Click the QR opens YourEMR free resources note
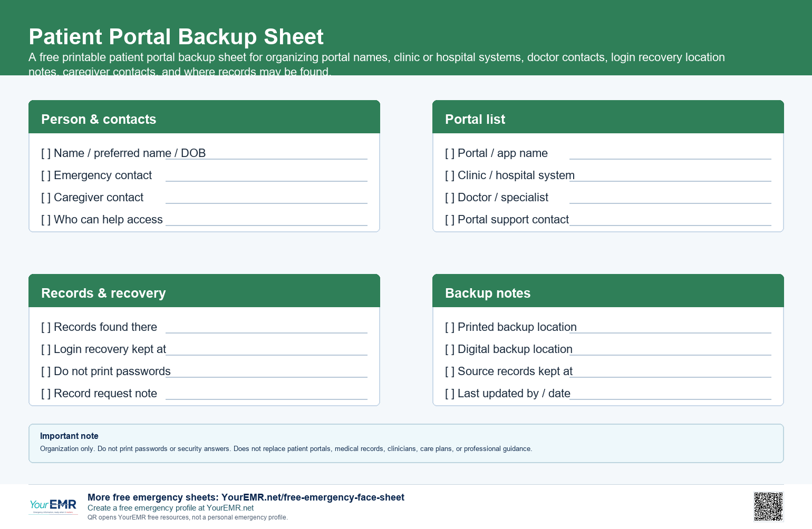Screen dimensions: 812x529 click(188, 517)
